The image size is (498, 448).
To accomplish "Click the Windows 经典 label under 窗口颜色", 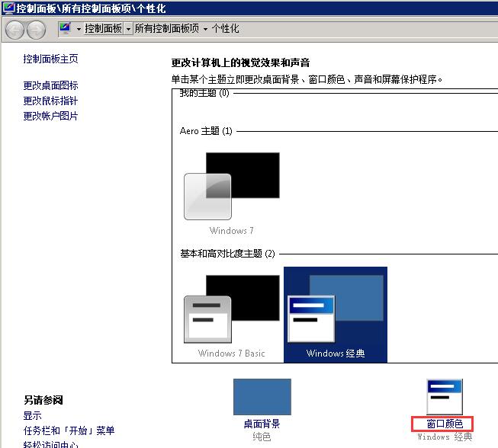I will click(445, 437).
